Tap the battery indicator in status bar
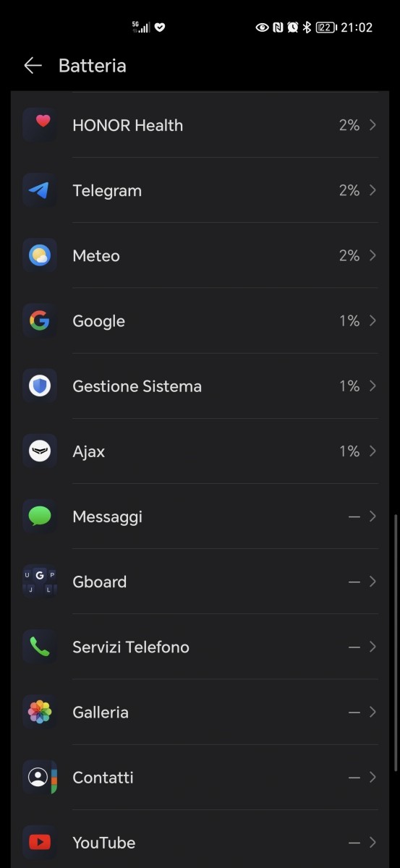The height and width of the screenshot is (868, 400). pyautogui.click(x=326, y=27)
